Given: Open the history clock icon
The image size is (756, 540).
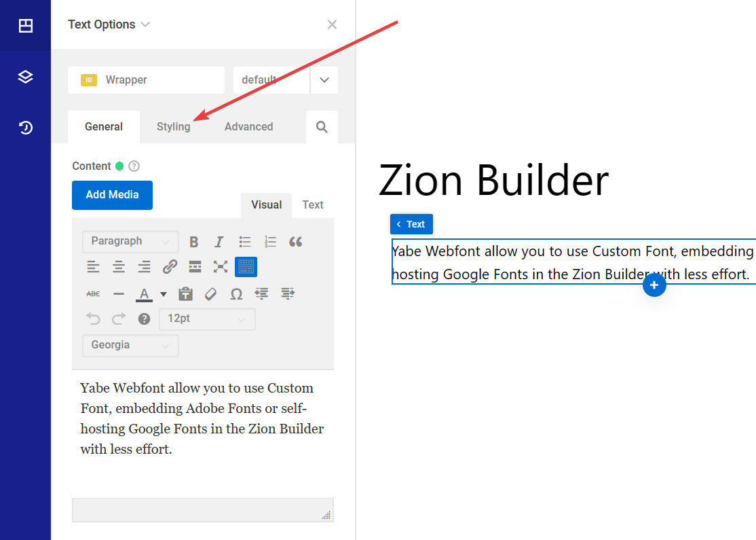Looking at the screenshot, I should pyautogui.click(x=26, y=128).
